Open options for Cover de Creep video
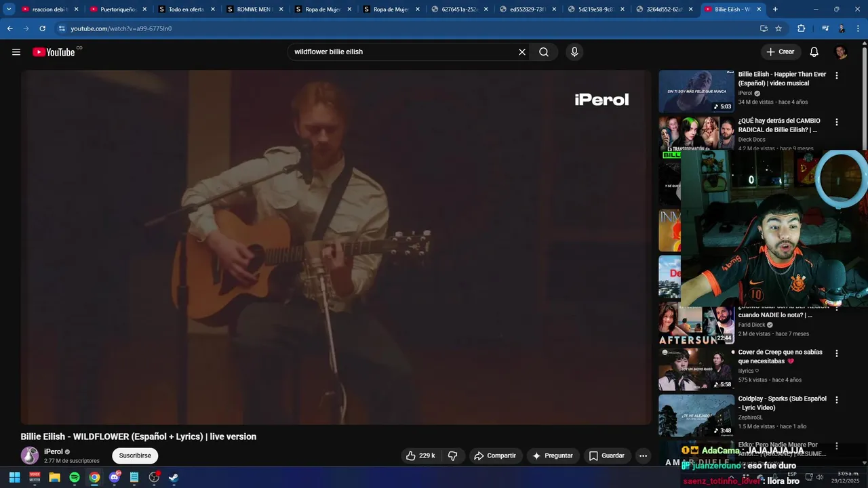The image size is (868, 488). tap(837, 354)
